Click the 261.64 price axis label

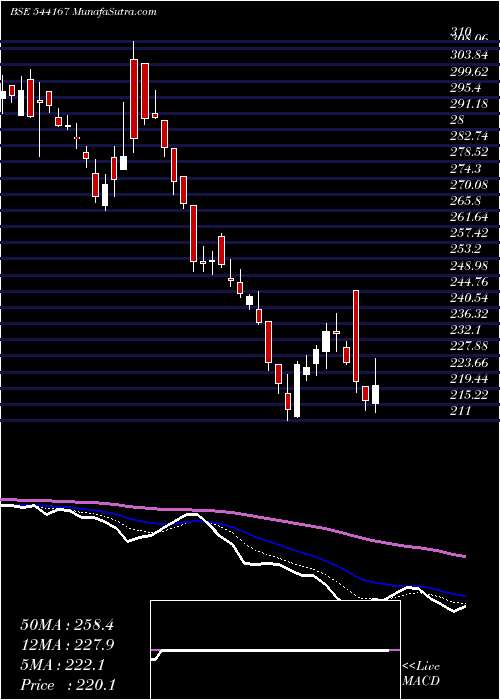click(469, 217)
